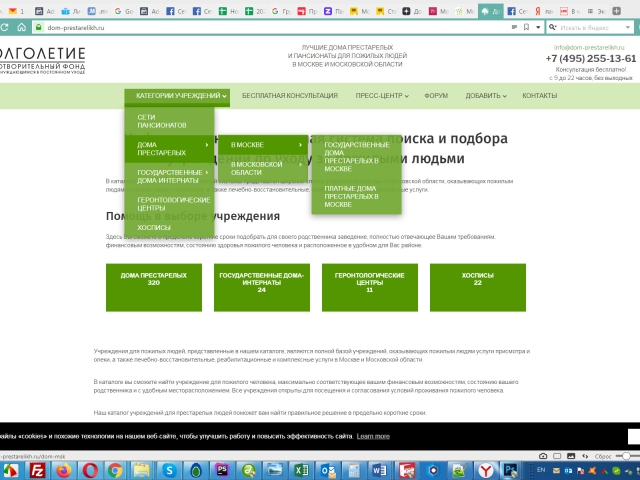
Task: Click the Дома престарелых 320 green tile
Action: tap(153, 279)
